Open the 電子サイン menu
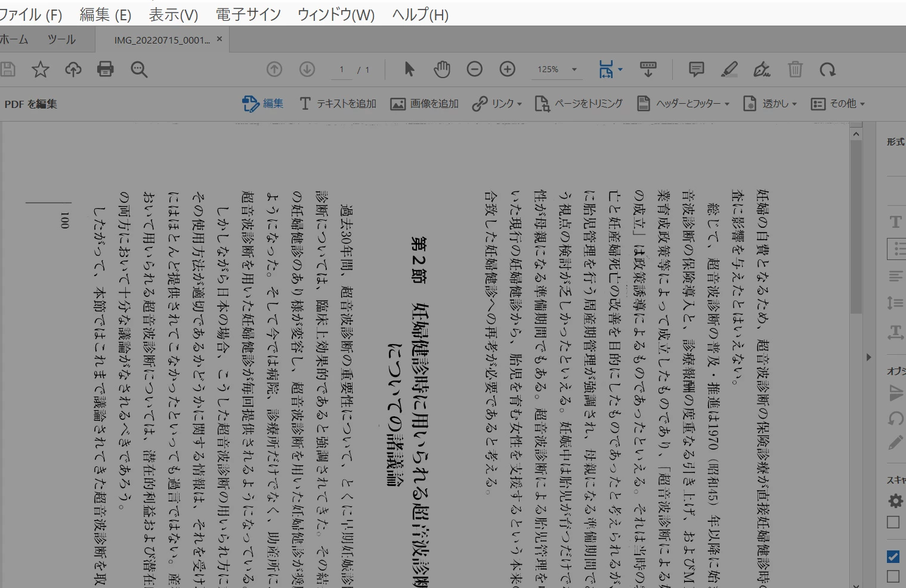 coord(248,14)
